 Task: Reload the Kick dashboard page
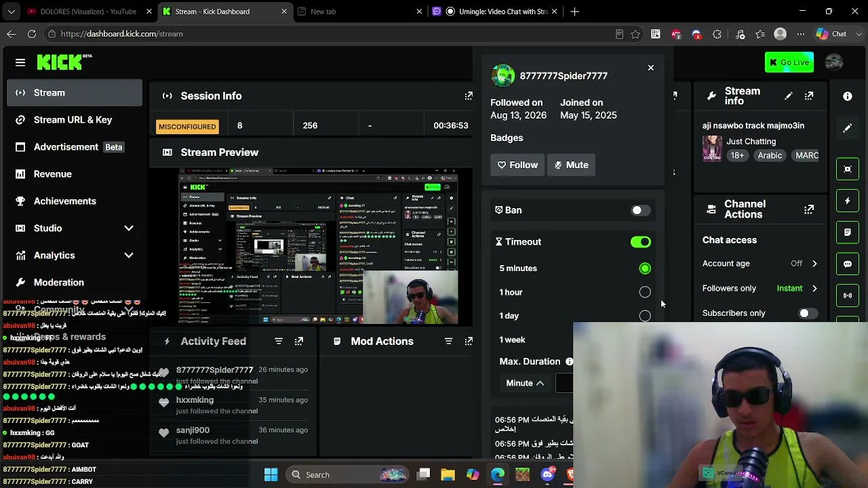(32, 34)
